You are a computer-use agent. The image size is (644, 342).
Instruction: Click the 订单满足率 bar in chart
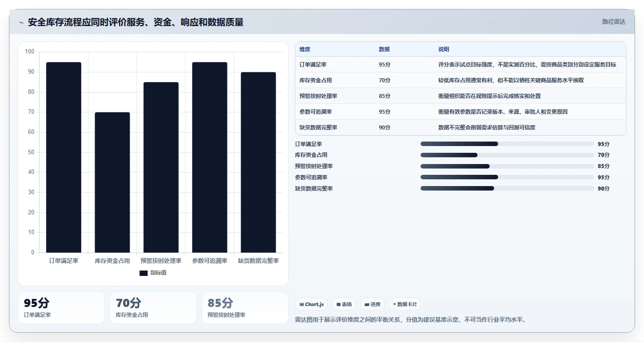64,157
